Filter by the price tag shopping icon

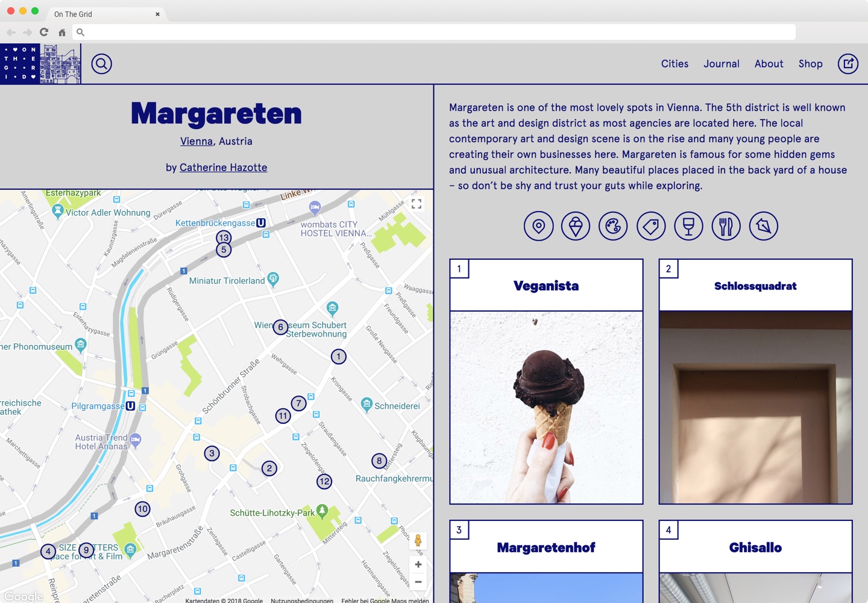[x=651, y=226]
